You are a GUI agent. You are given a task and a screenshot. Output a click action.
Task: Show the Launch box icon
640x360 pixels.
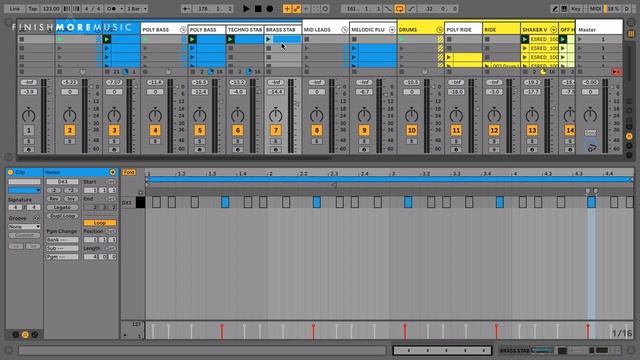pyautogui.click(x=16, y=335)
